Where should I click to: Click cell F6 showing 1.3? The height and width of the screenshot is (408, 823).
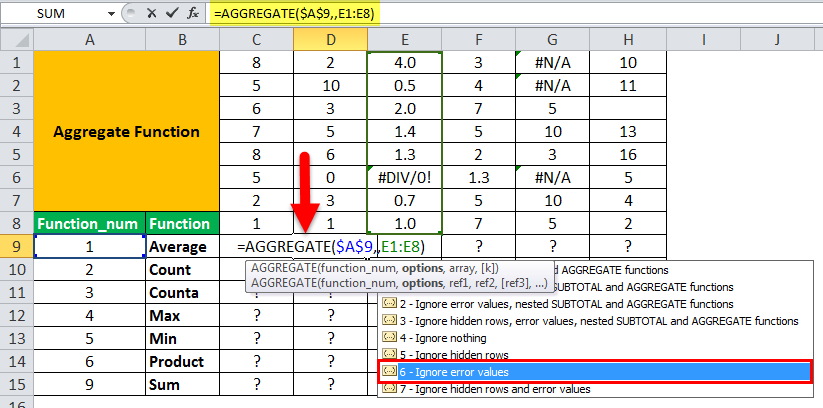point(479,177)
